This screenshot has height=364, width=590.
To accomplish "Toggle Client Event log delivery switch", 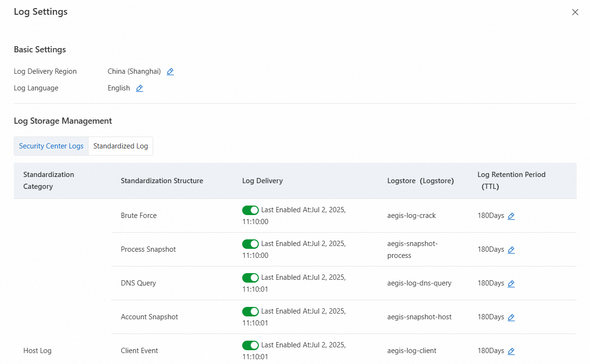I will coord(250,345).
